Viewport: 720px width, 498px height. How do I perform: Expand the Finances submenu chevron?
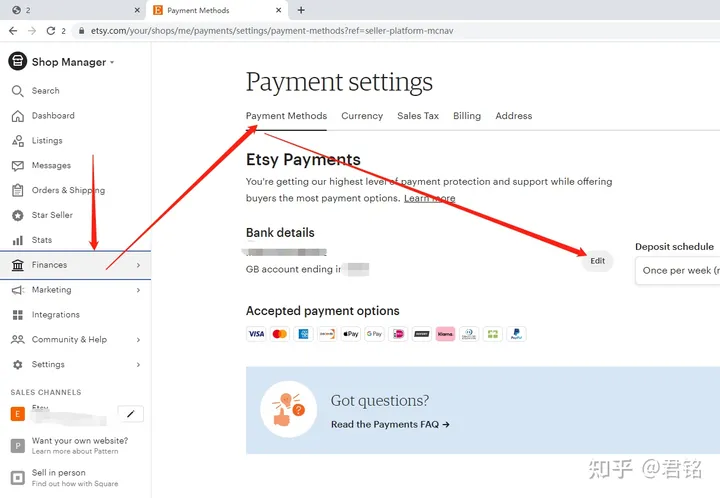[x=138, y=265]
